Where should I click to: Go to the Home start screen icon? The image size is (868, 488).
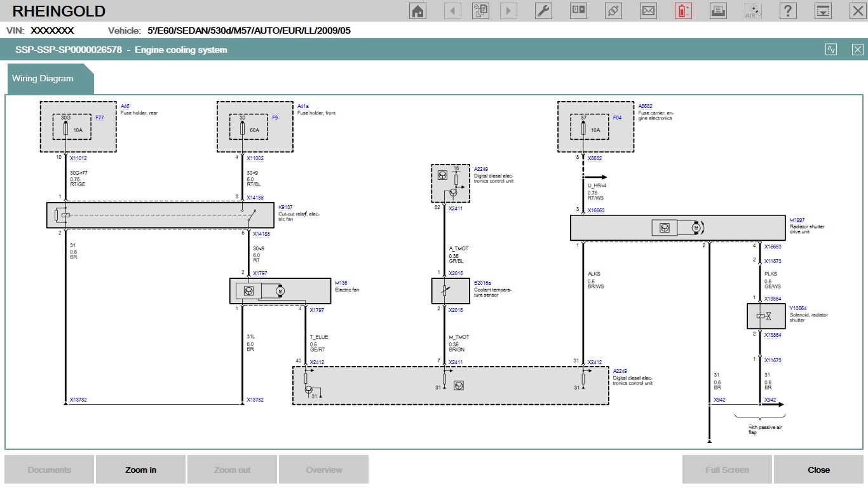418,11
